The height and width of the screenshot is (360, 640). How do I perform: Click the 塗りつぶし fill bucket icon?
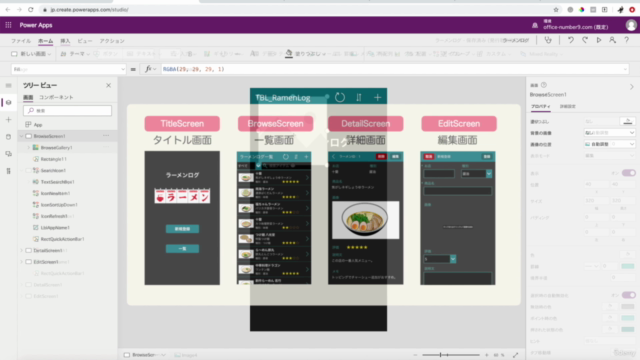pyautogui.click(x=289, y=53)
